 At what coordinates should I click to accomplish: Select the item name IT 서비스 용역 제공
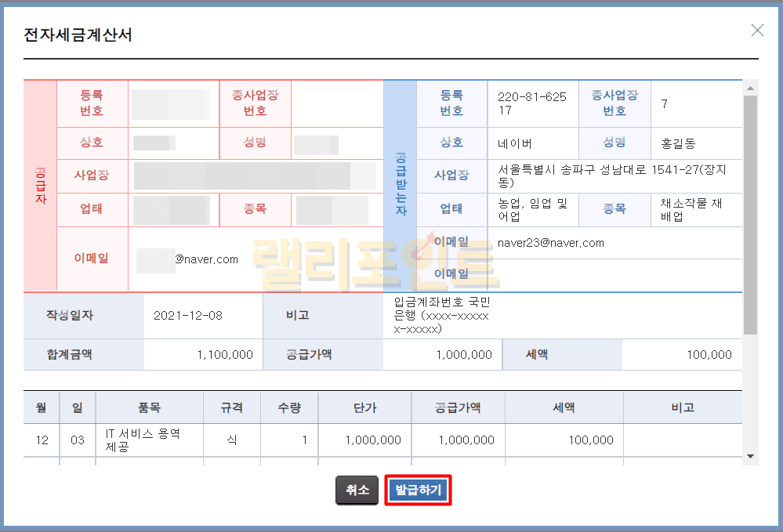pyautogui.click(x=143, y=440)
